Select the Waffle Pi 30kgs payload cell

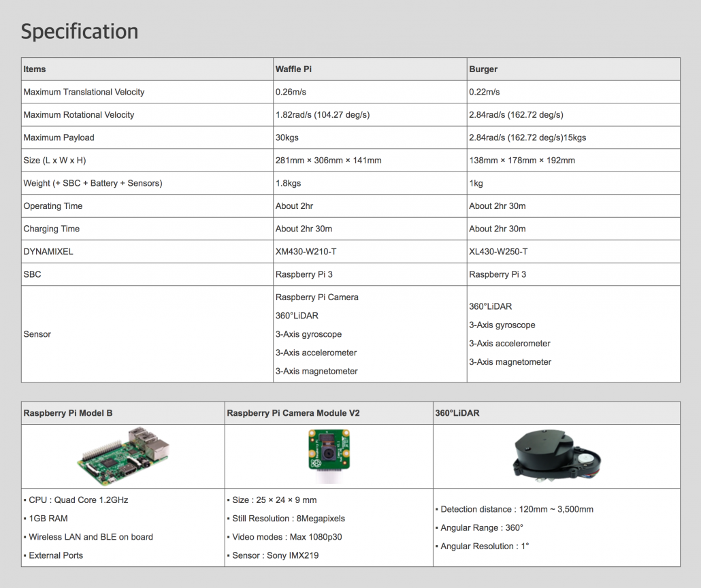[287, 137]
